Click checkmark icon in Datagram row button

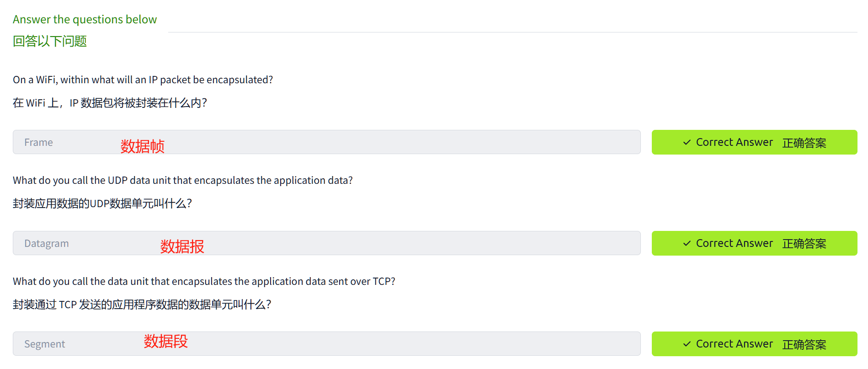pos(687,243)
